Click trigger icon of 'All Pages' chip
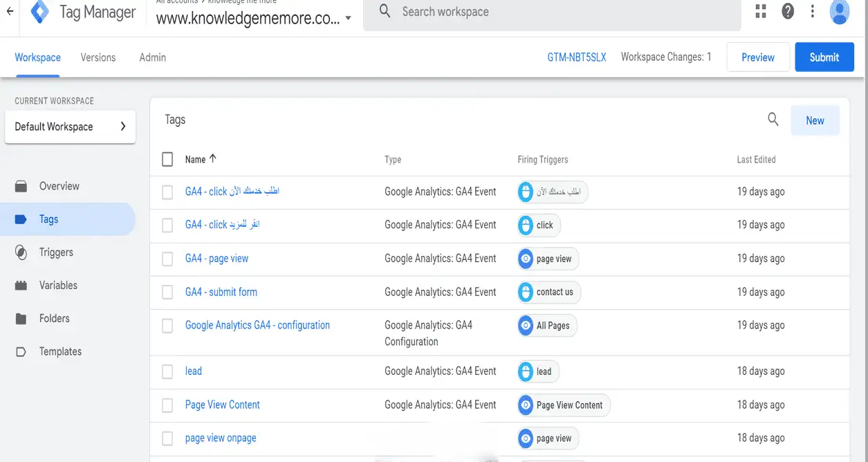The width and height of the screenshot is (868, 462). [526, 326]
